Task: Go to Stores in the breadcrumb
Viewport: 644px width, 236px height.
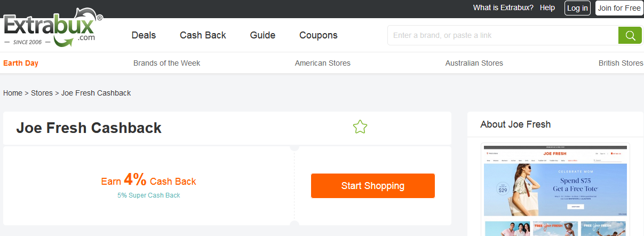Action: pos(42,93)
